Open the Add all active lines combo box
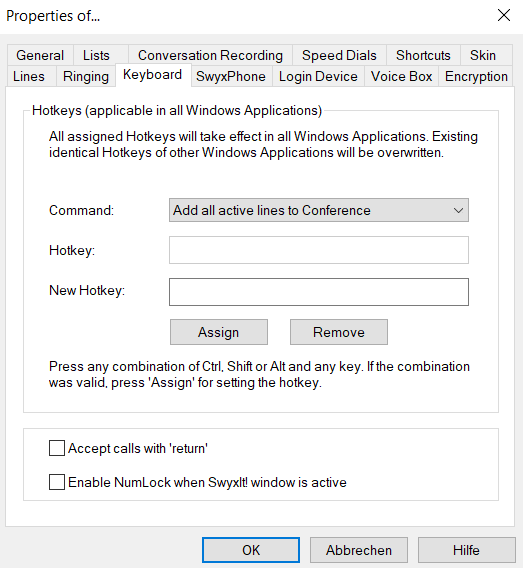This screenshot has width=523, height=568. coord(319,210)
